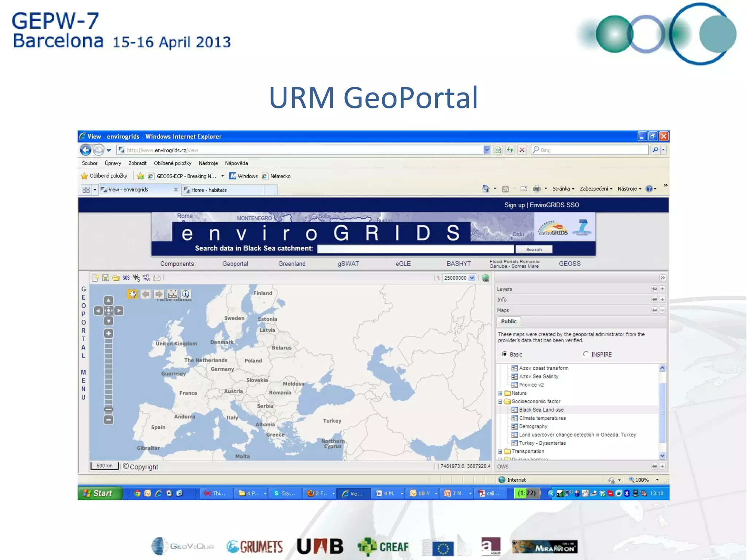747x560 pixels.
Task: Select the INSPIRE radio option
Action: pos(586,354)
